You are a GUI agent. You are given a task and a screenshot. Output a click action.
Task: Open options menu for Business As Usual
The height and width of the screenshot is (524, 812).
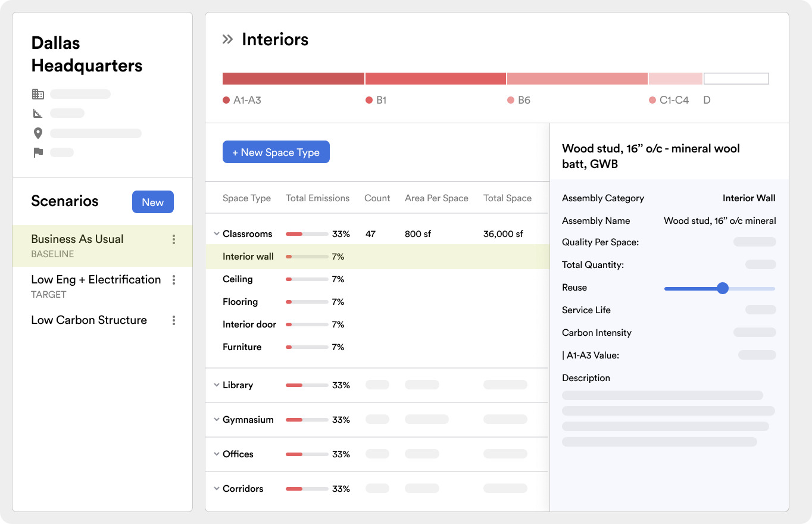point(174,239)
